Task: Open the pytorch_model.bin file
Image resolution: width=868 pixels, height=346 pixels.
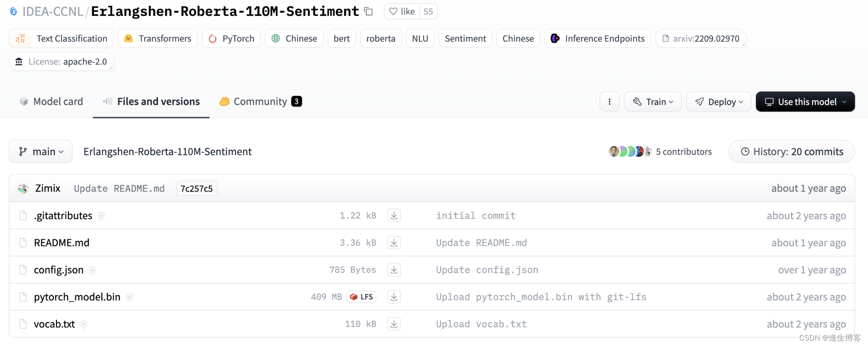Action: click(77, 297)
